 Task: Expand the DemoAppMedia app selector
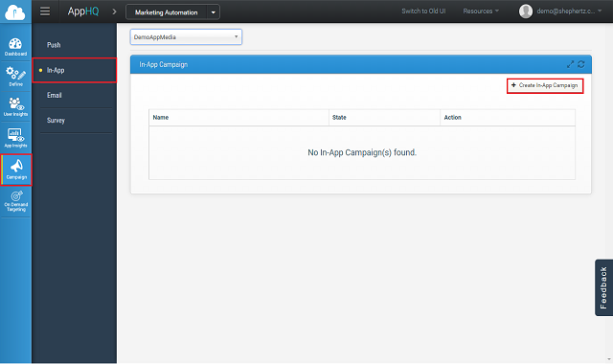[186, 37]
